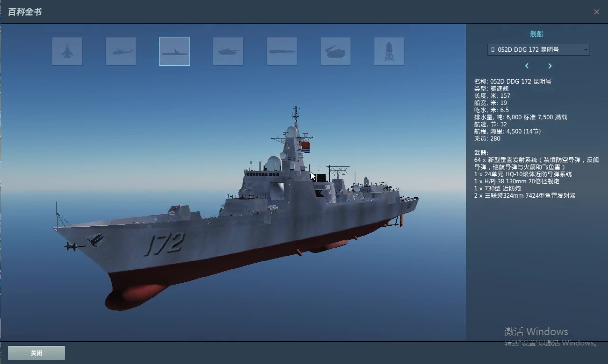Open the air defense vehicle category
608x364 pixels.
pyautogui.click(x=335, y=51)
